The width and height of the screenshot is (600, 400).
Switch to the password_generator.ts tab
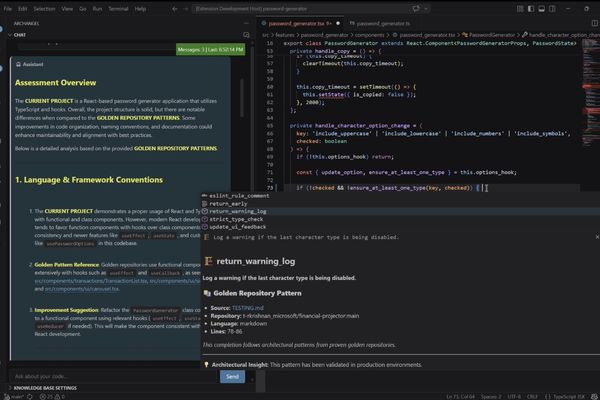[380, 23]
